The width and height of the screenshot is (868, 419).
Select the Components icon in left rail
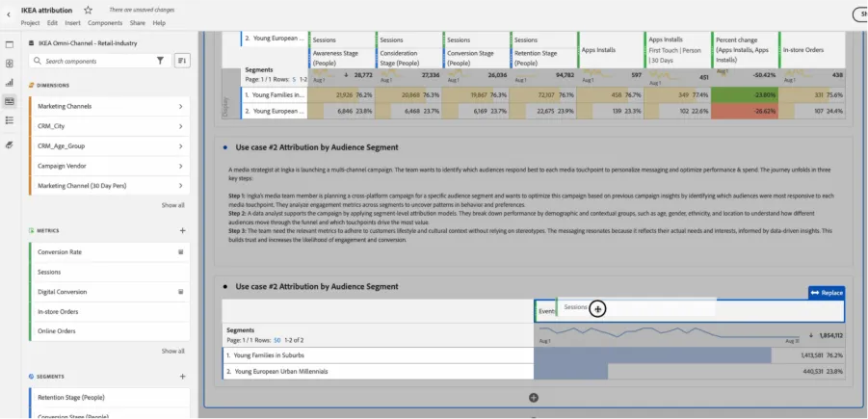(x=10, y=101)
